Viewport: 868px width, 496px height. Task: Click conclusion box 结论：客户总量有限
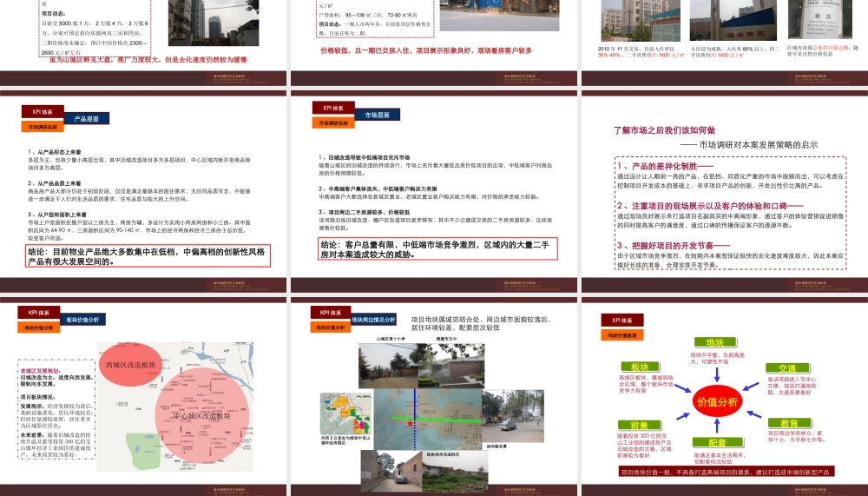pos(437,248)
